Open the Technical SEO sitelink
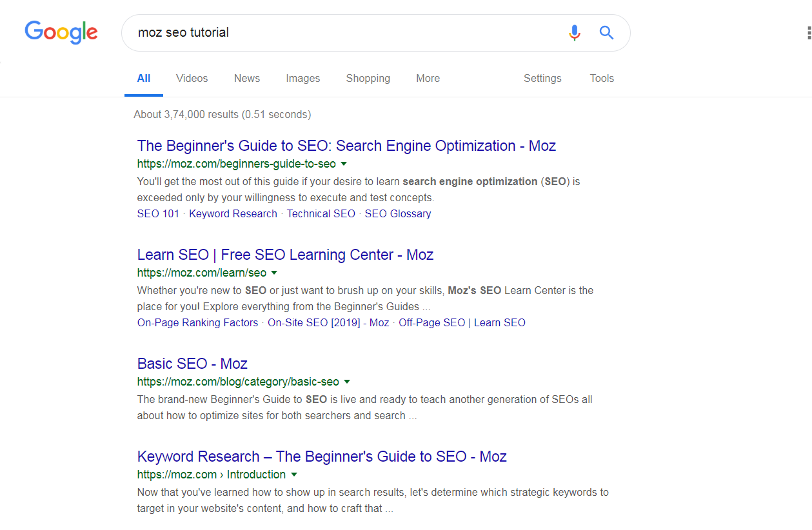 [321, 213]
